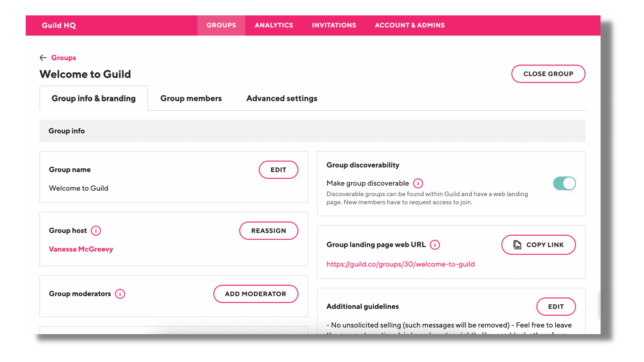Viewport: 644px width, 362px height.
Task: Edit the Group name
Action: pyautogui.click(x=278, y=170)
